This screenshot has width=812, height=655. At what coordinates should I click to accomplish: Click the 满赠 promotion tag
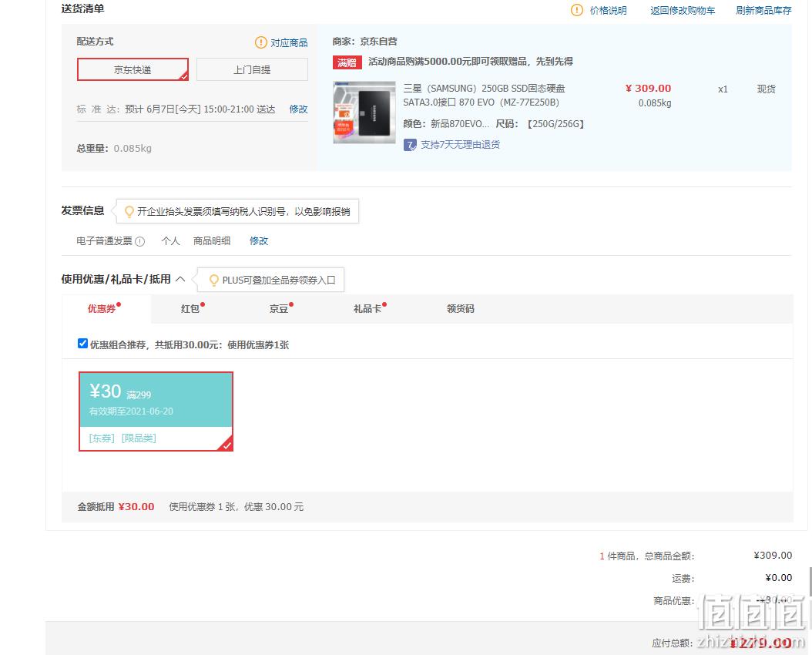pos(347,62)
